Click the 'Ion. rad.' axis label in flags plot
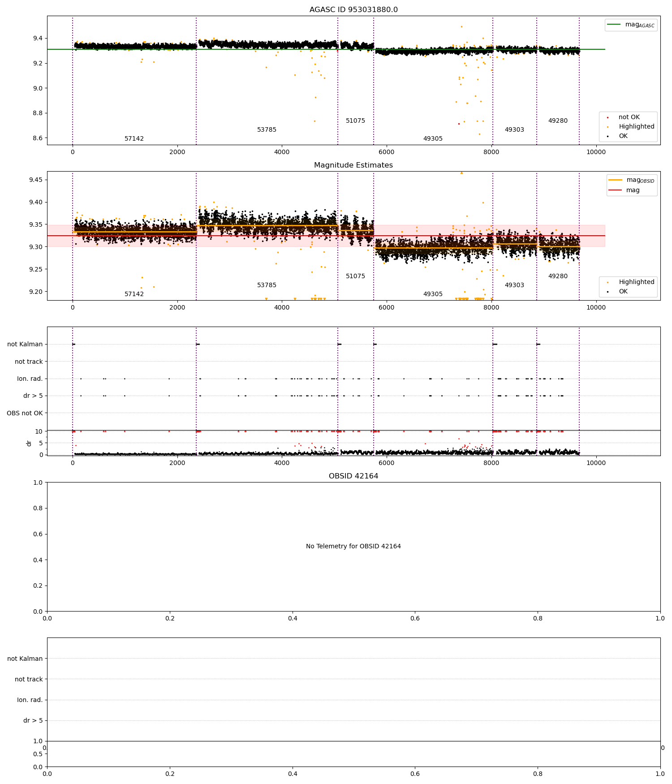This screenshot has height=784, width=672. (x=30, y=379)
